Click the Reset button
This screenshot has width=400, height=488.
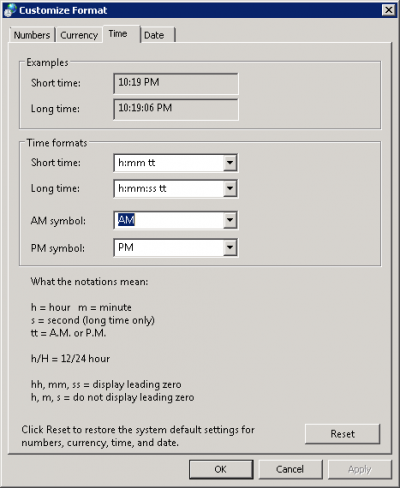342,434
